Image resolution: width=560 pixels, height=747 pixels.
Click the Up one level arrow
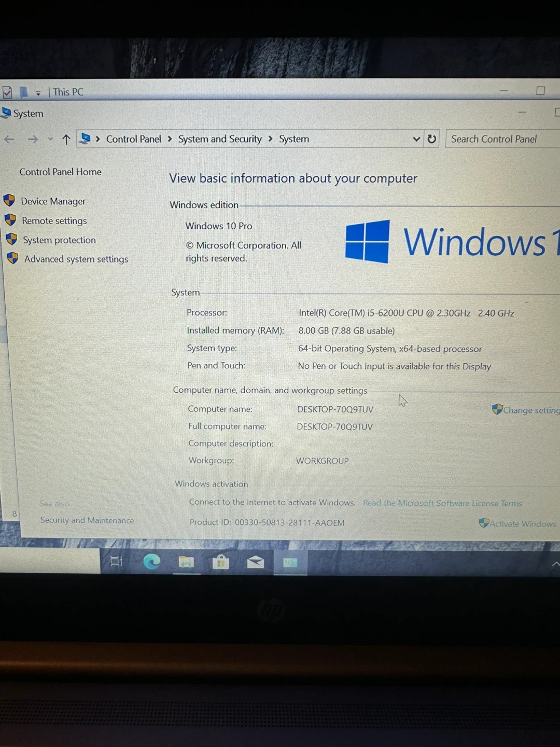tap(66, 139)
